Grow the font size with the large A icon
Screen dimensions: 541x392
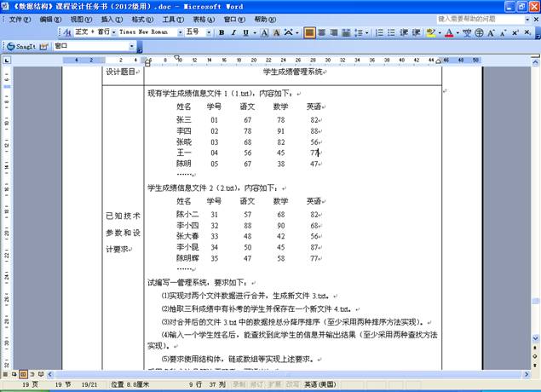point(491,32)
